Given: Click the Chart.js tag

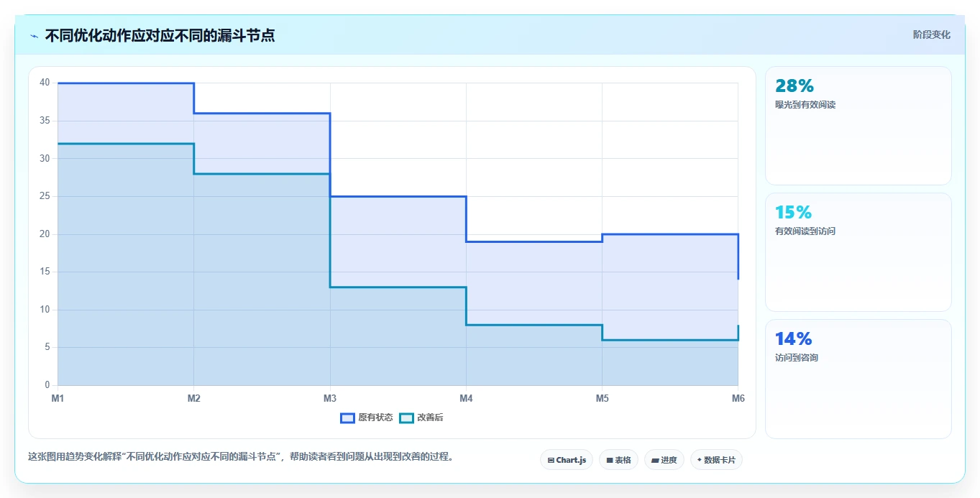Looking at the screenshot, I should (x=567, y=460).
